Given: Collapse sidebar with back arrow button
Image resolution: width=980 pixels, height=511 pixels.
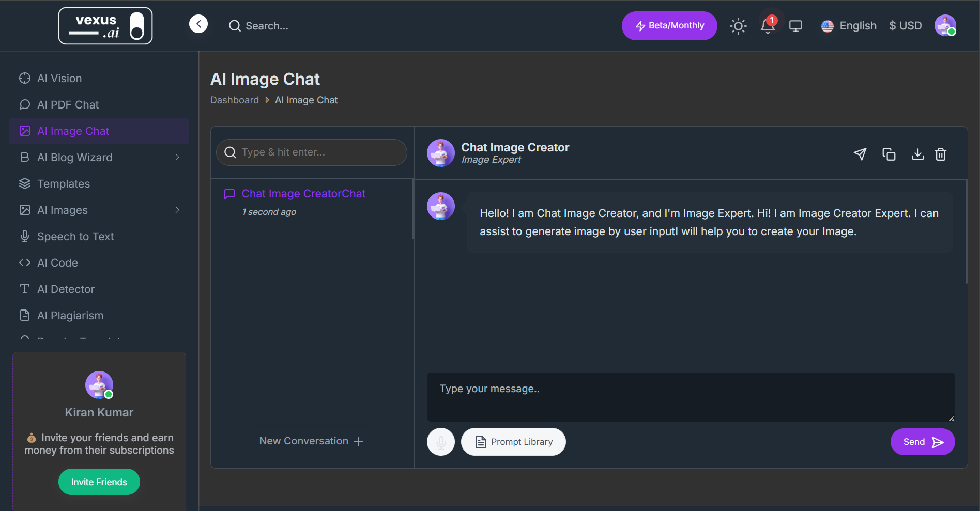Looking at the screenshot, I should point(198,24).
